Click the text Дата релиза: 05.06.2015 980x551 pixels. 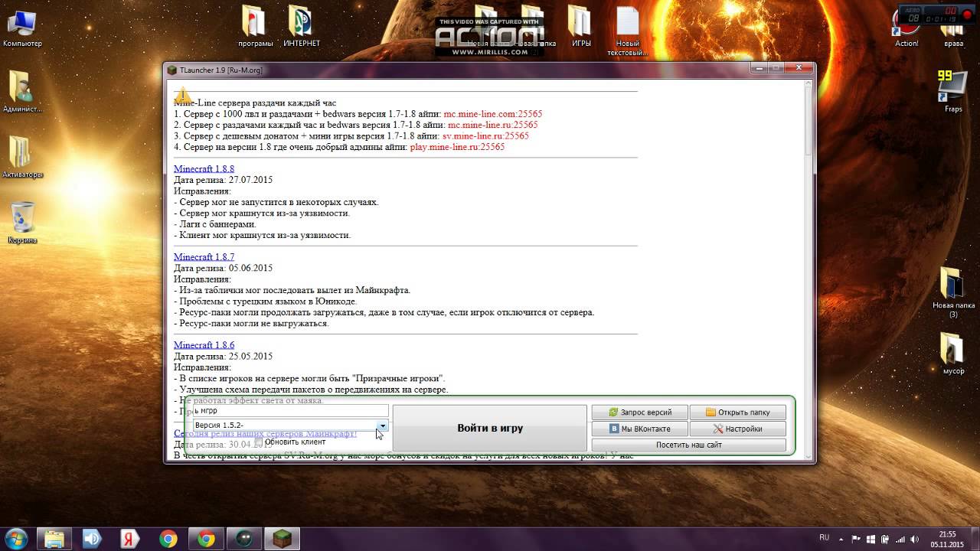(223, 268)
